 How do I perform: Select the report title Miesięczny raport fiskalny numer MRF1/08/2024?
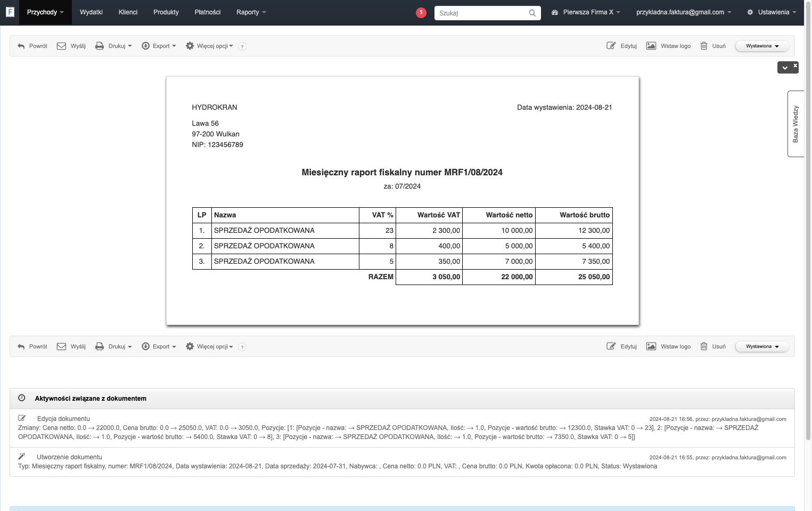402,172
